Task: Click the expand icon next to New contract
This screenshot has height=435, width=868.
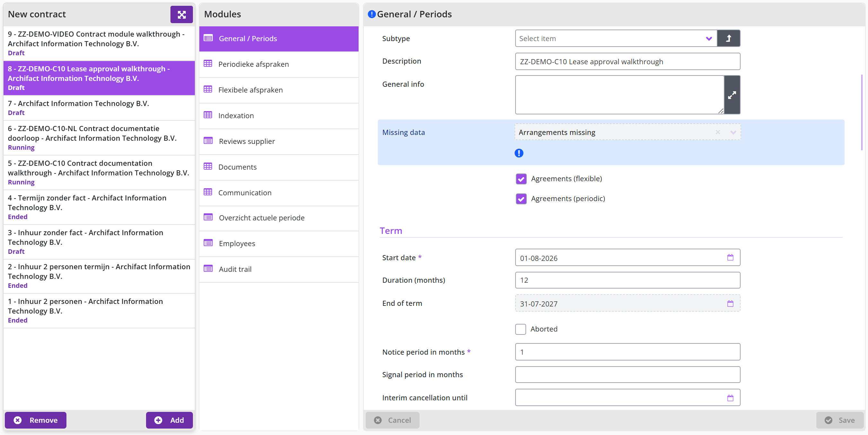Action: click(x=181, y=14)
